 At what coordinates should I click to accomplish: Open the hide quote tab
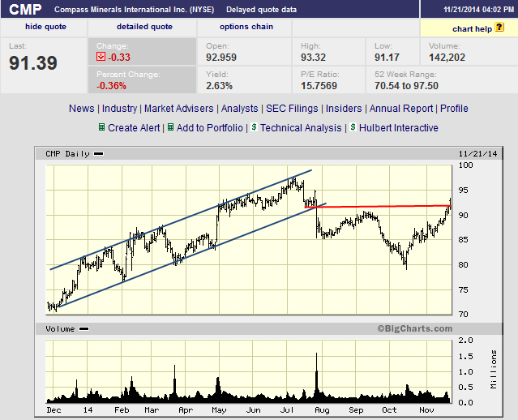click(x=45, y=27)
